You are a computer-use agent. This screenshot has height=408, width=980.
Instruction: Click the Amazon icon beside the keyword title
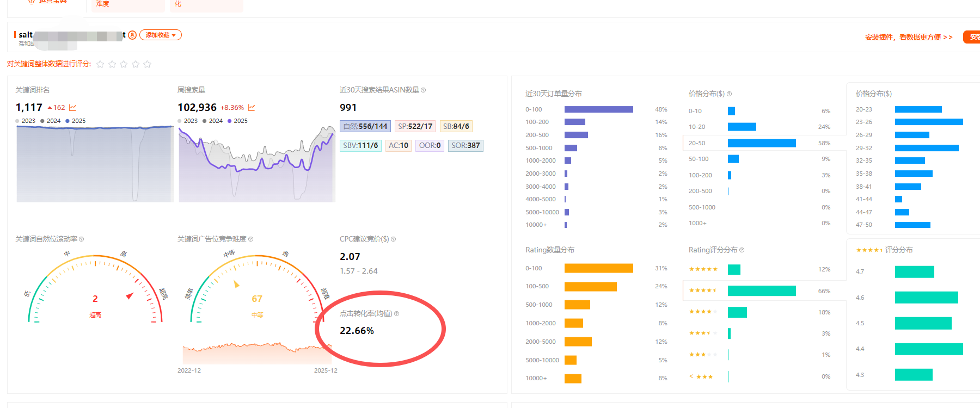coord(132,35)
